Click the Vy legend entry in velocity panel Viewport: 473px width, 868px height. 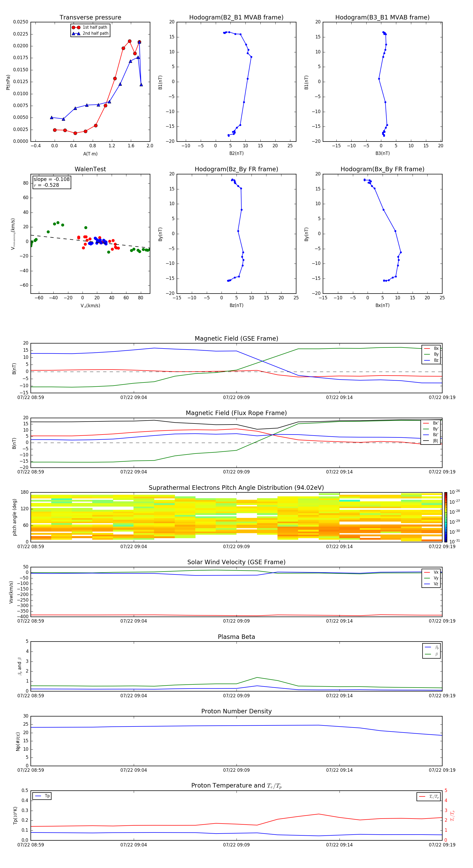pos(431,578)
